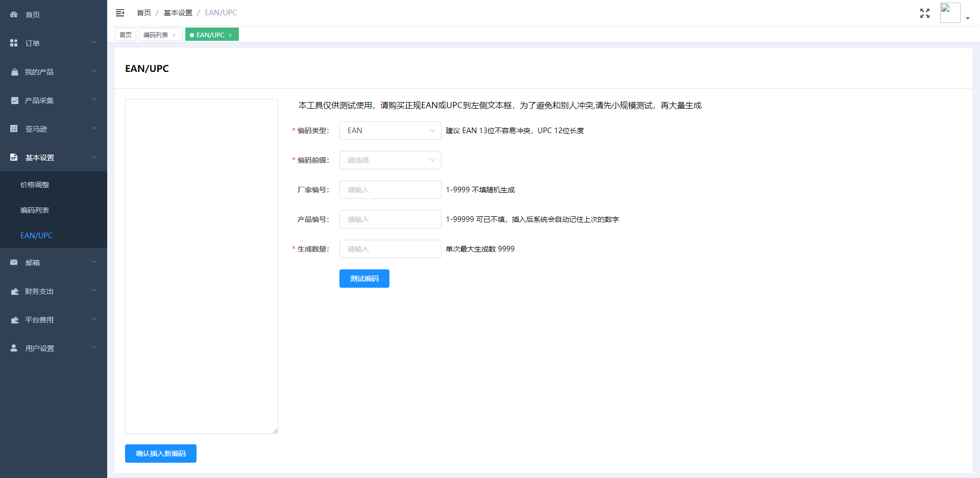Click the 邮箱 envelope icon
The image size is (980, 478).
(14, 263)
